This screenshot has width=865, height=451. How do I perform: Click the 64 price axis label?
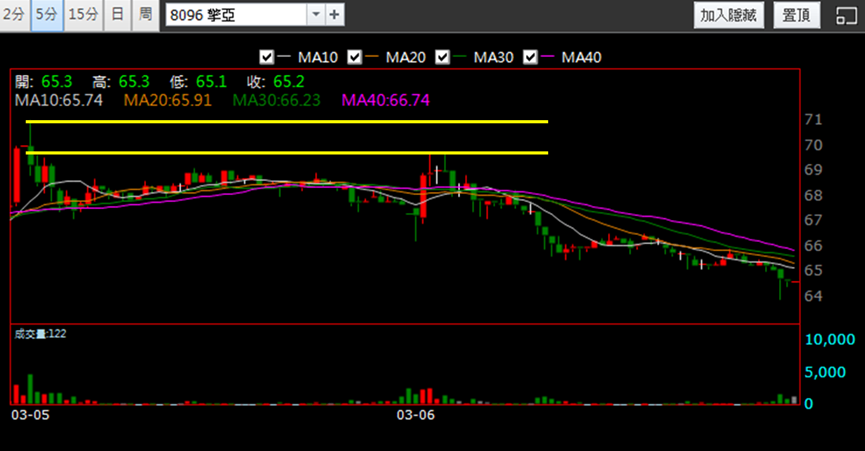click(813, 296)
